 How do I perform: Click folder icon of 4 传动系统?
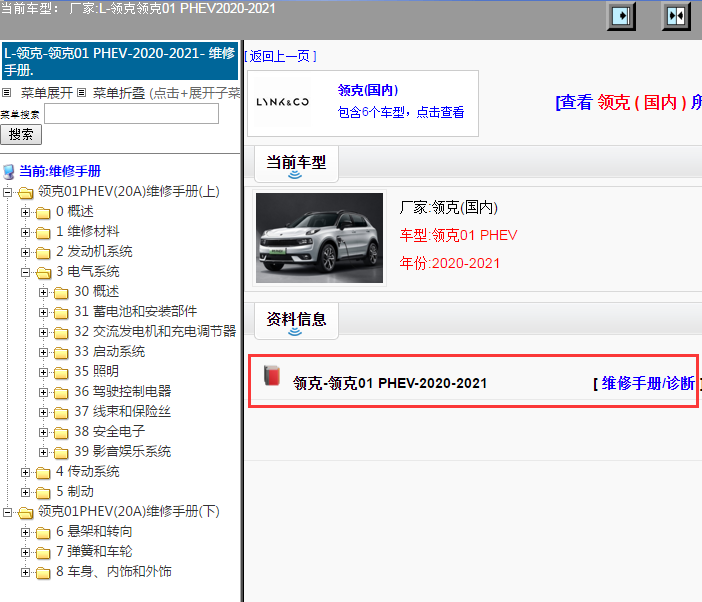[x=43, y=473]
